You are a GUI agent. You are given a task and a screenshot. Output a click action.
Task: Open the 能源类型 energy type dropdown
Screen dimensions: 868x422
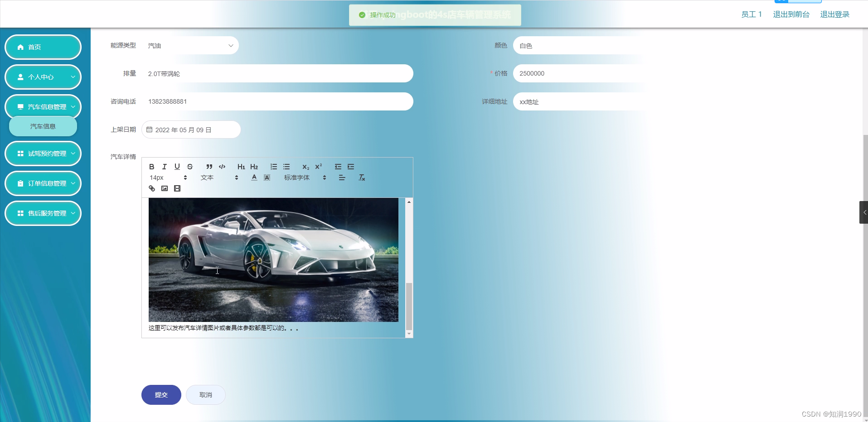tap(190, 45)
